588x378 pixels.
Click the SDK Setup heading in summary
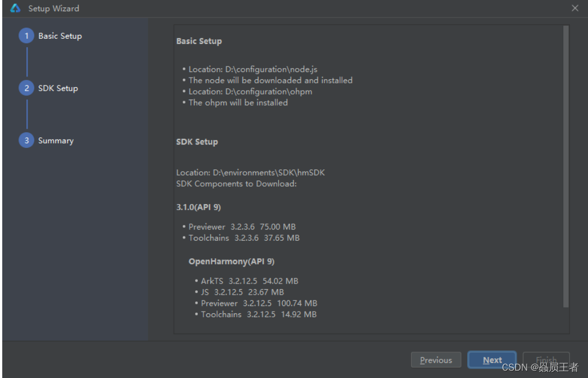point(197,142)
